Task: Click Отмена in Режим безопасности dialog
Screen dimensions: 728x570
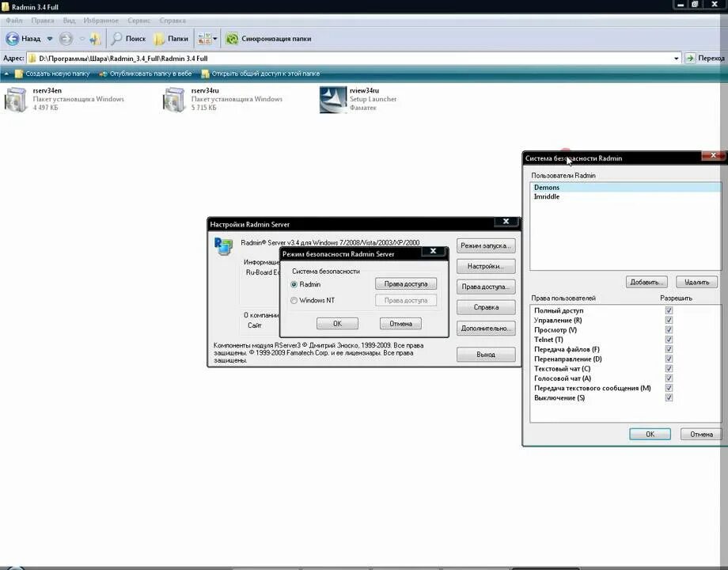Action: point(400,323)
